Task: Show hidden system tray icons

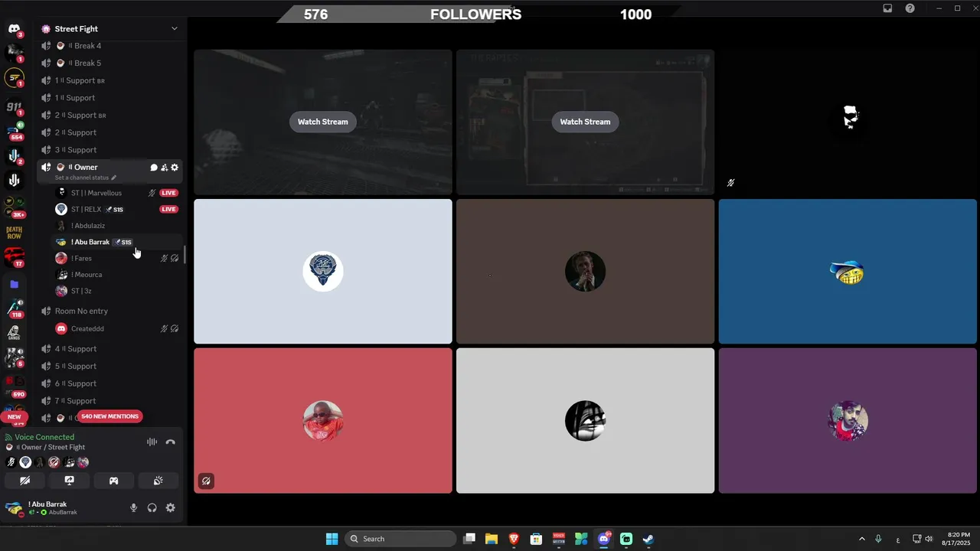Action: pyautogui.click(x=861, y=539)
